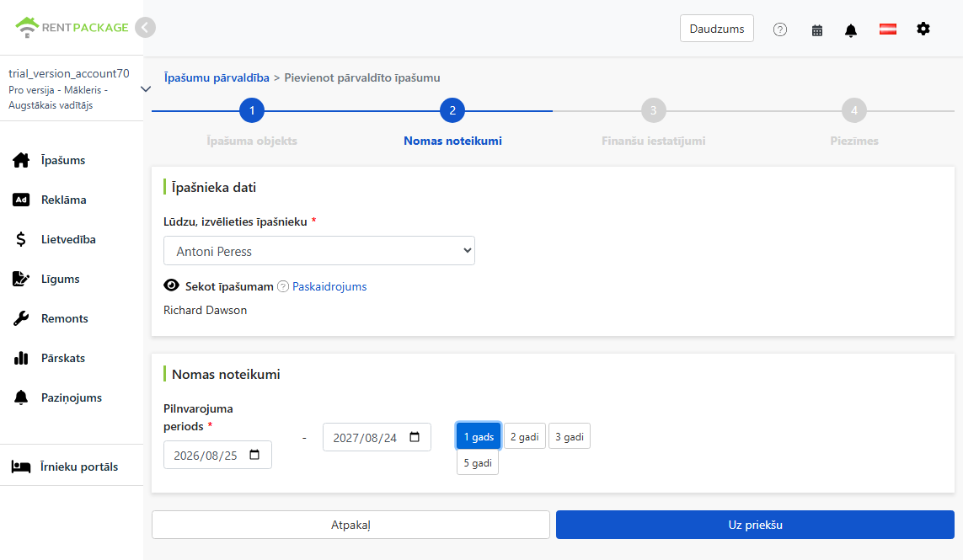Open the end date calendar picker icon
This screenshot has height=560, width=963.
coord(415,436)
